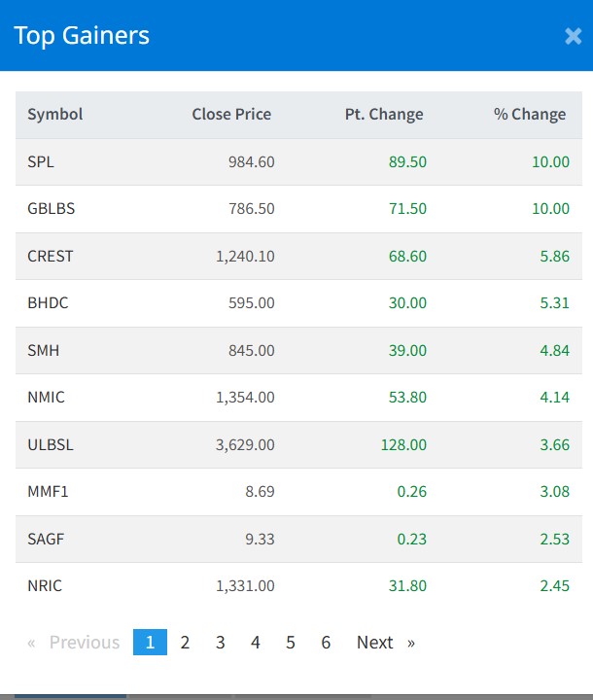
Task: Jump to page 4 in pagination
Action: tap(256, 643)
